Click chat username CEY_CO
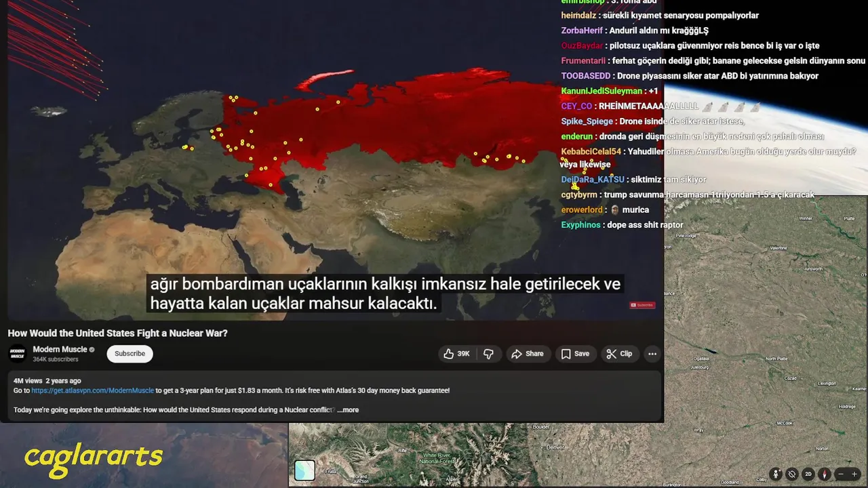 tap(577, 106)
